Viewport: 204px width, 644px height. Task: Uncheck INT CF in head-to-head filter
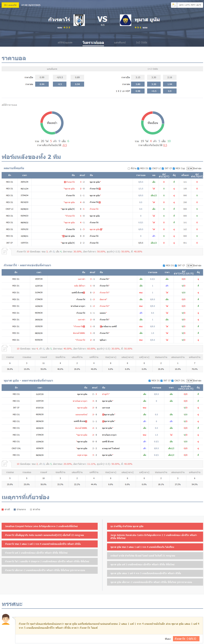(x=163, y=168)
